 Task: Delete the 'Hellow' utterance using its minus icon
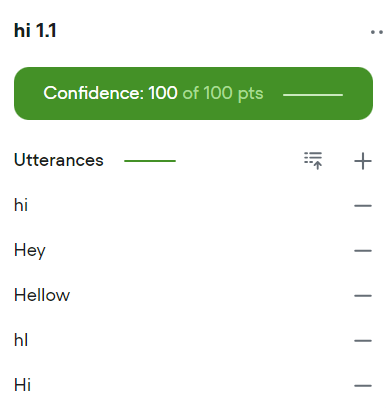363,296
